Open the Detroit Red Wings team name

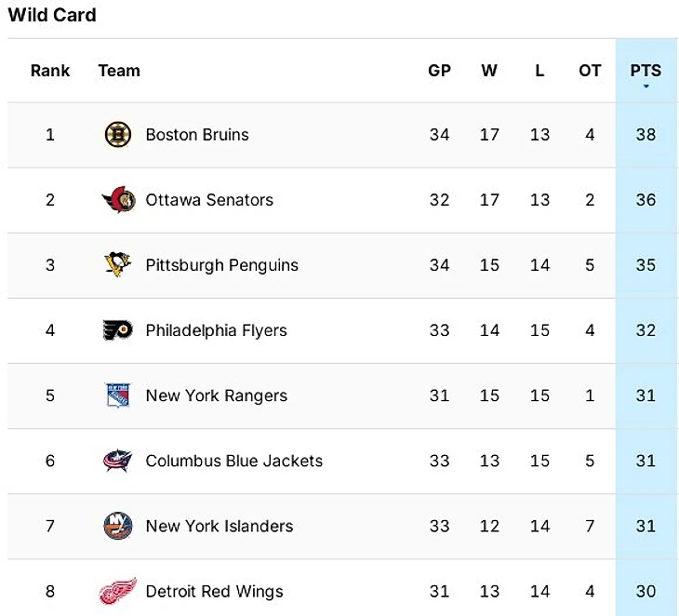[x=214, y=591]
